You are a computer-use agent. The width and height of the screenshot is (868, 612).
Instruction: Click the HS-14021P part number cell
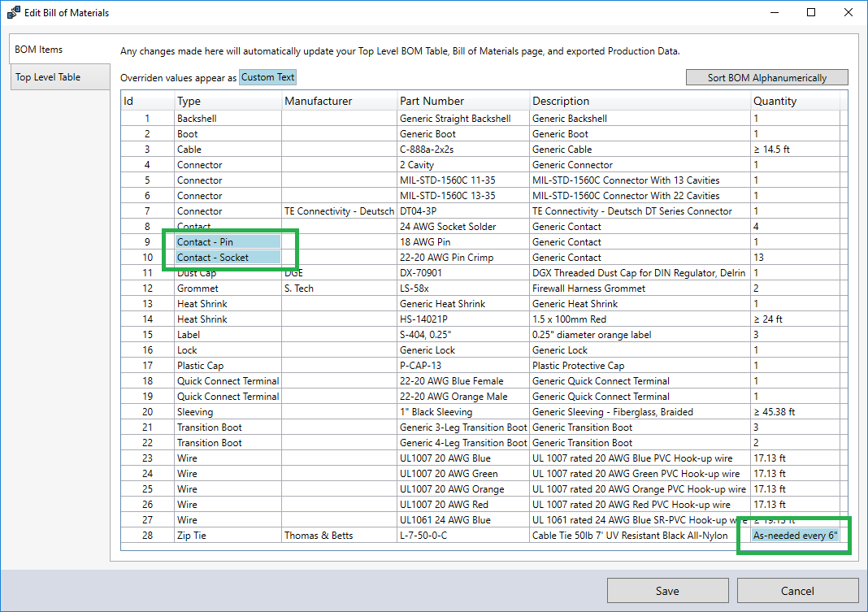(463, 319)
